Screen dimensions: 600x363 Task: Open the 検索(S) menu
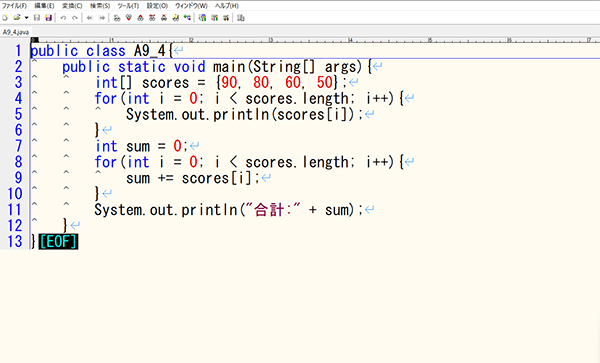pyautogui.click(x=100, y=6)
